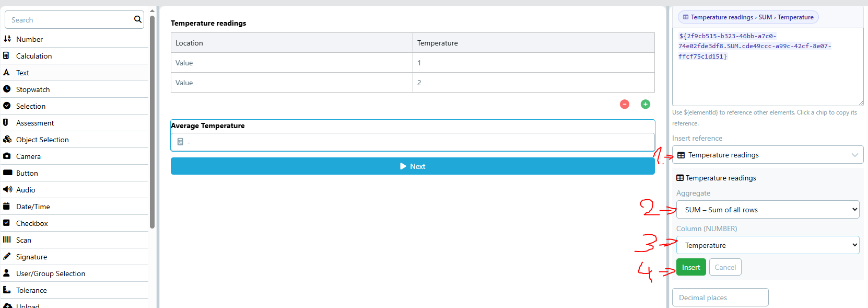The image size is (868, 308).
Task: Click the Temperature column header
Action: [534, 43]
